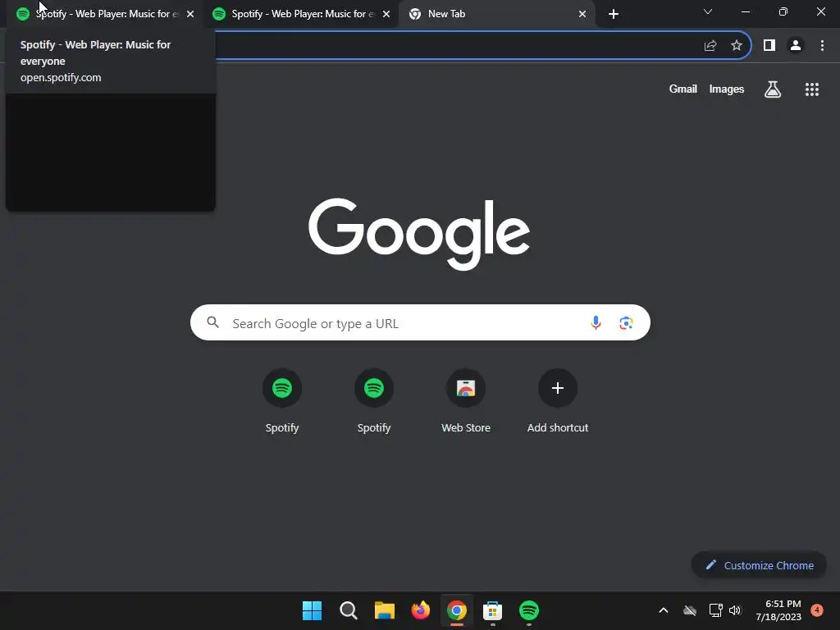Switch to the second Spotify Web Player tab
This screenshot has height=630, width=840.
tap(300, 14)
